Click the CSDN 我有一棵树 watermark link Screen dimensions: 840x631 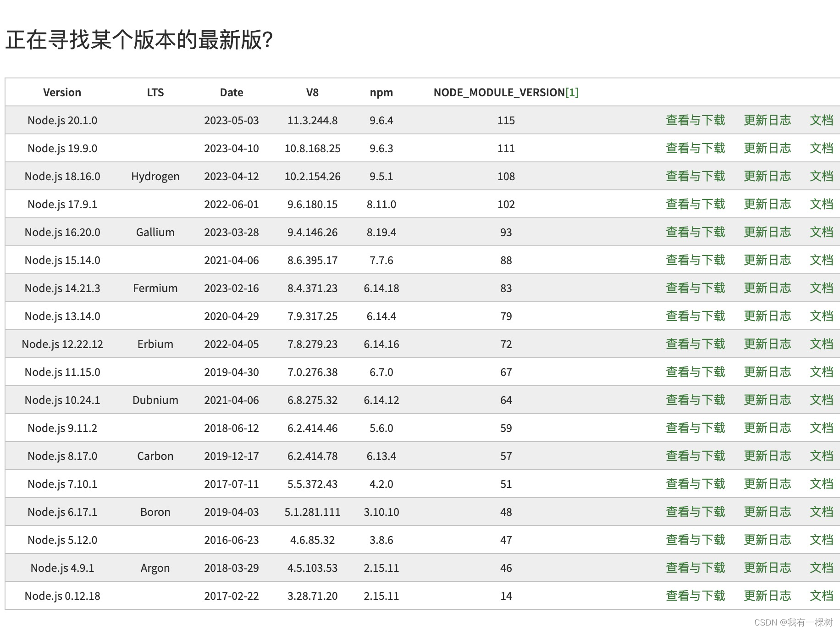coord(793,623)
